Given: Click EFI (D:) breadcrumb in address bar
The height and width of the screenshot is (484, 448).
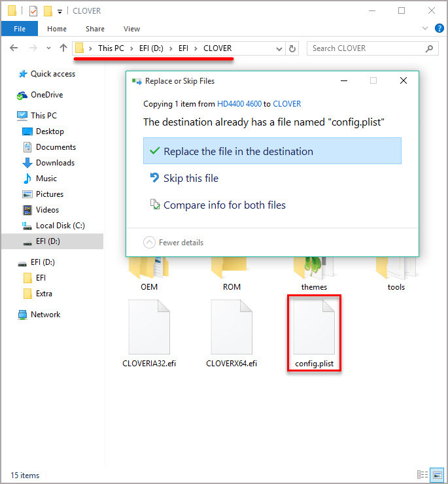Looking at the screenshot, I should [x=151, y=48].
